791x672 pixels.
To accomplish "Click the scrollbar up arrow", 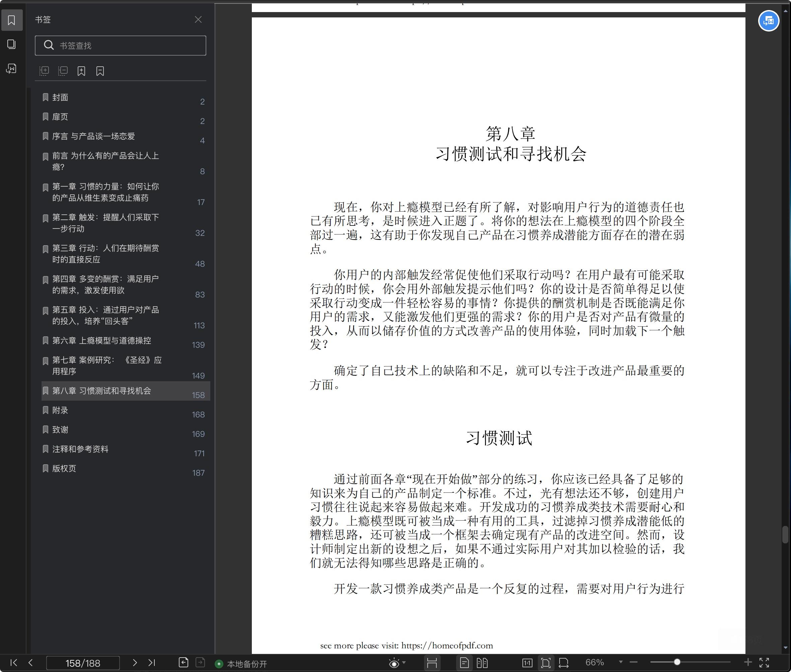I will point(785,11).
